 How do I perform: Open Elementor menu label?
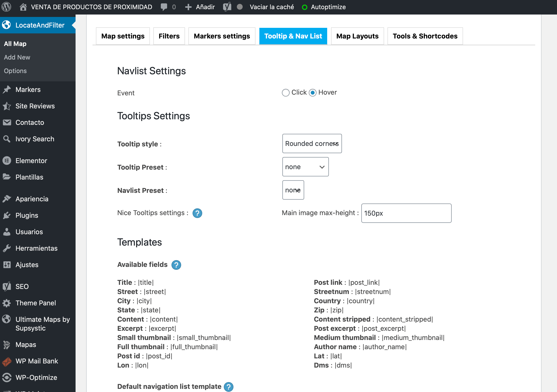coord(31,160)
